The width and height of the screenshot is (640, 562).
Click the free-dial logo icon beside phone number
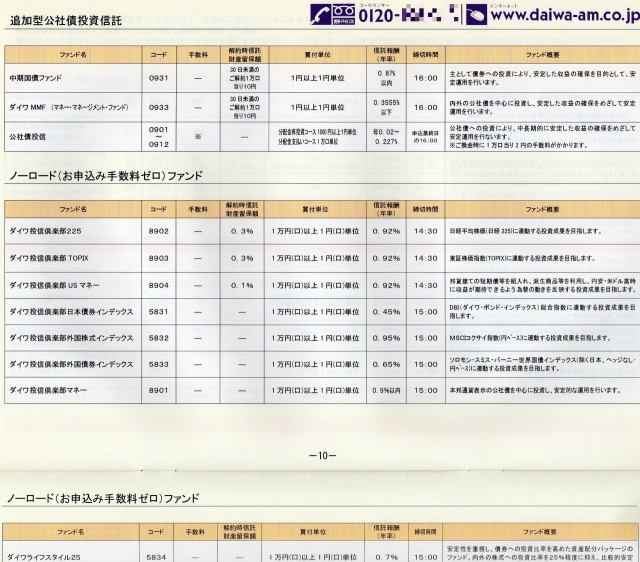click(x=343, y=15)
